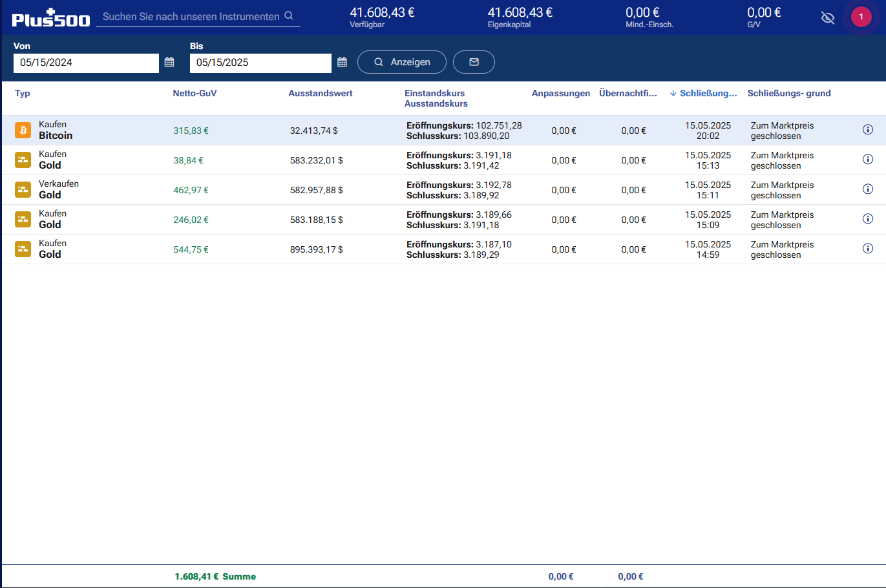Click the Von date input field
Viewport: 886px width, 588px height.
(86, 63)
